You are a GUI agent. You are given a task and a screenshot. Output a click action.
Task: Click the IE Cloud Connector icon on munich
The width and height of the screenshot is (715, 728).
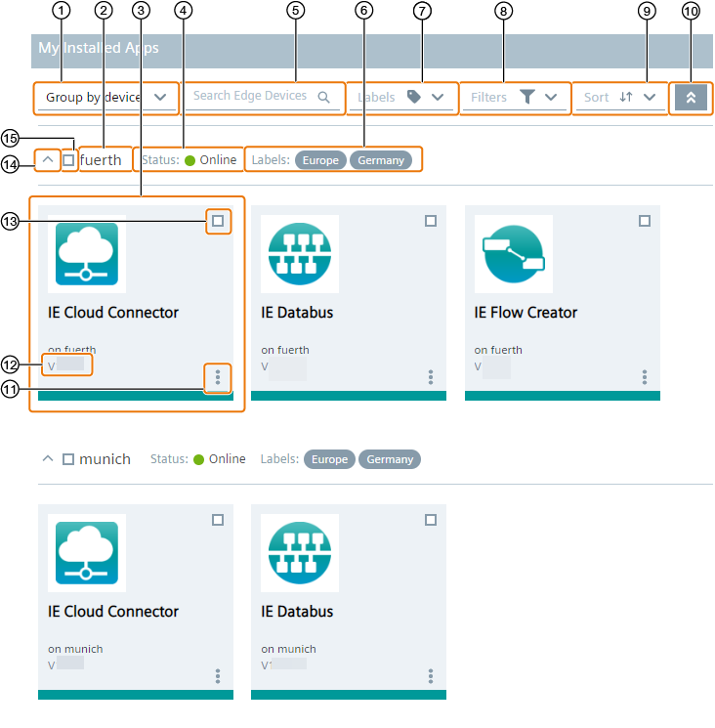coord(87,553)
